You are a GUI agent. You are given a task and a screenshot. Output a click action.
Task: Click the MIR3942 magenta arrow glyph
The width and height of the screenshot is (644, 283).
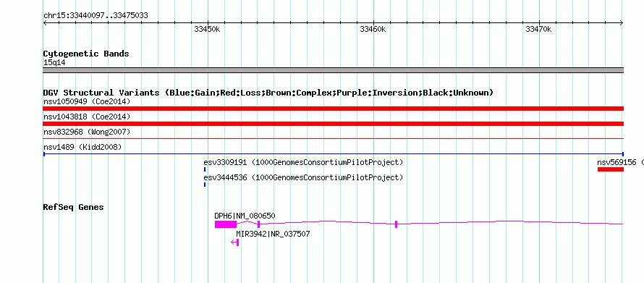click(x=234, y=242)
